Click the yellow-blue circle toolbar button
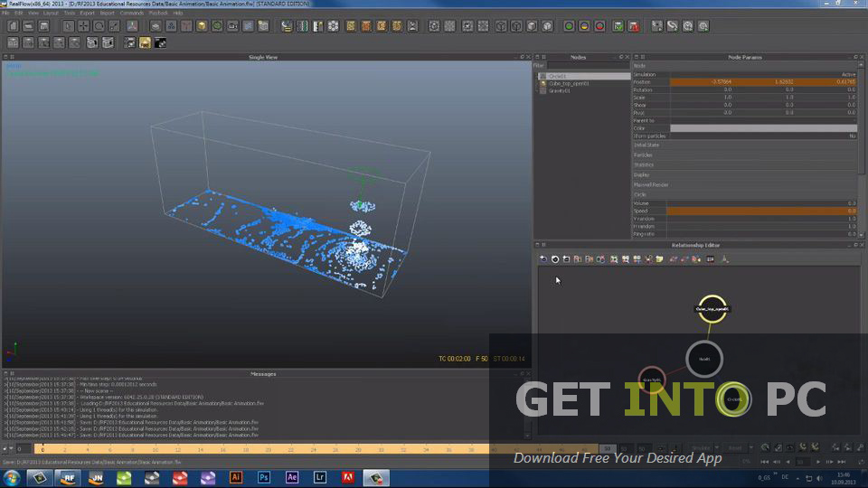Screen dimensions: 868x488 [584, 26]
